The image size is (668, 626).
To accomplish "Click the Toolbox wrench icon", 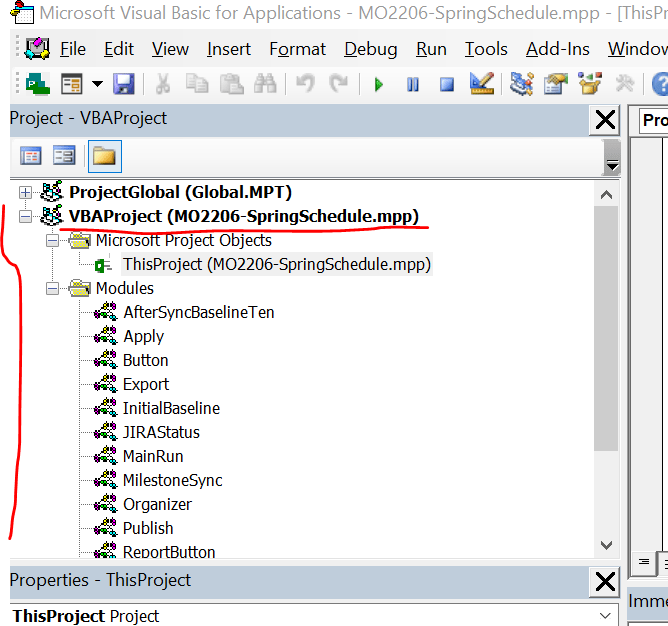I will pyautogui.click(x=625, y=84).
